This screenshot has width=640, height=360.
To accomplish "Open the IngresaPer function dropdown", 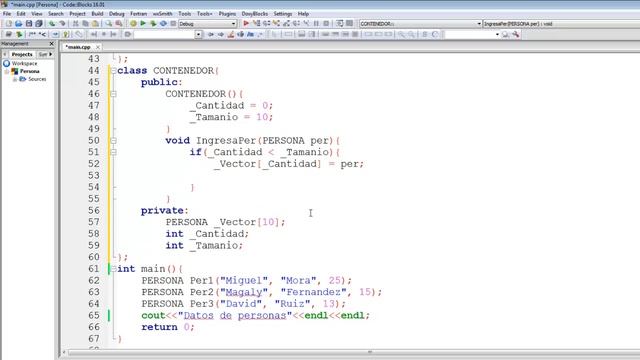I will click(561, 24).
